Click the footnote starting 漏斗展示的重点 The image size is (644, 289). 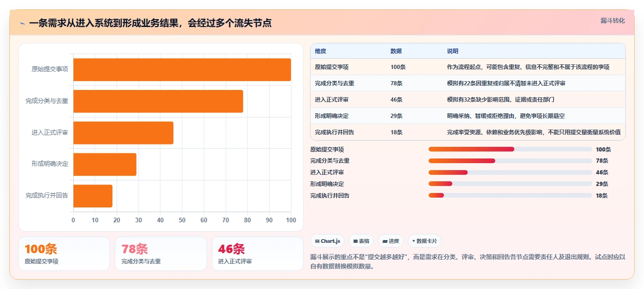pos(468,262)
